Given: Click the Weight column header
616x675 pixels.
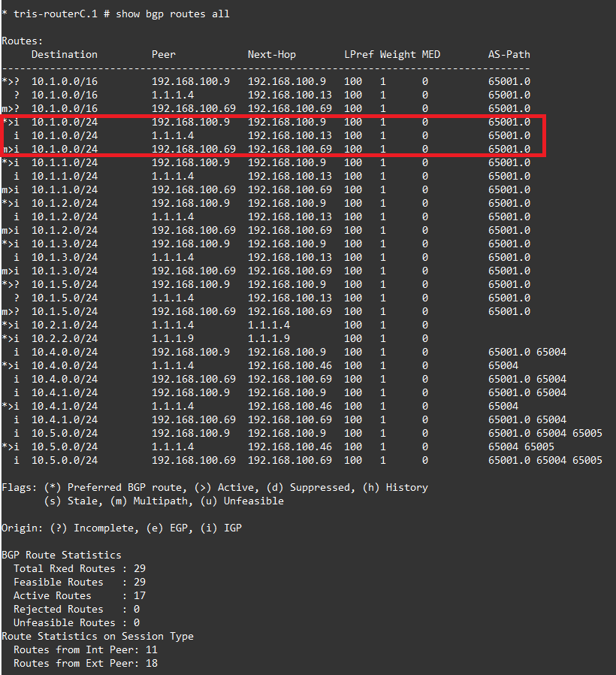Looking at the screenshot, I should click(x=397, y=54).
